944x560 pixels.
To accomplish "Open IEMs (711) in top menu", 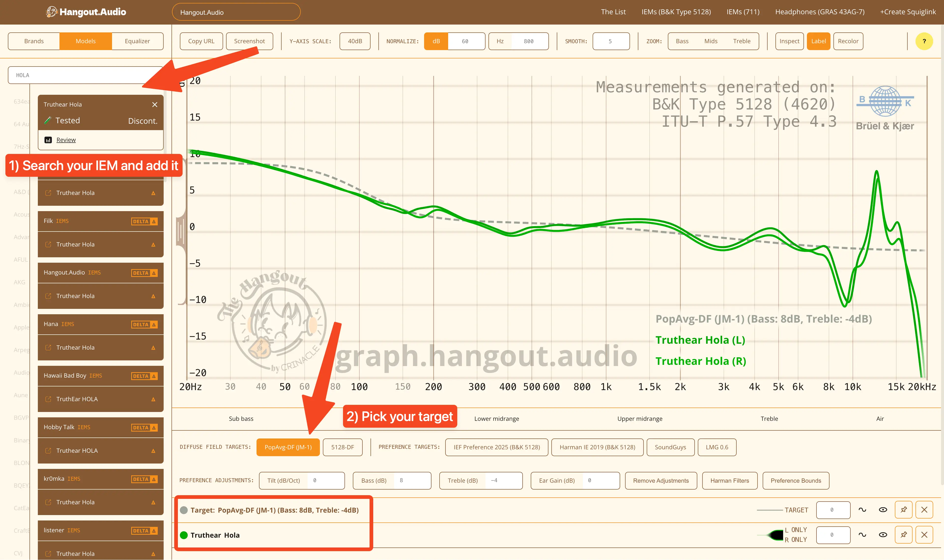I will pyautogui.click(x=743, y=12).
